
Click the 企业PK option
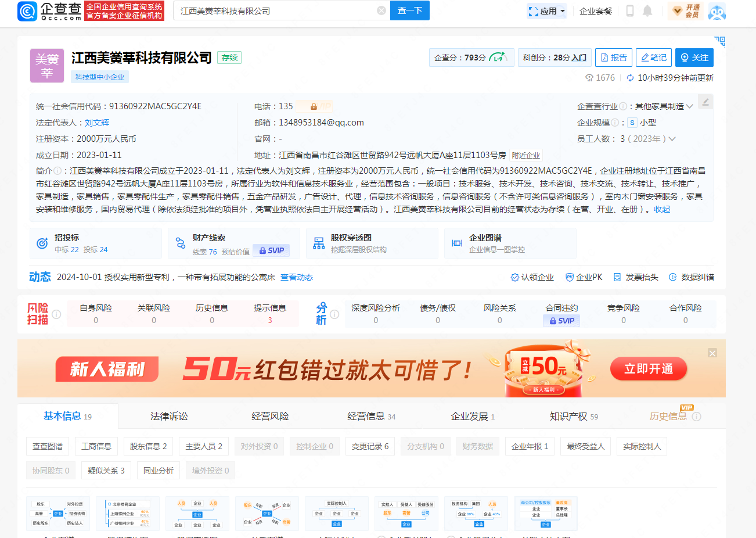[584, 278]
